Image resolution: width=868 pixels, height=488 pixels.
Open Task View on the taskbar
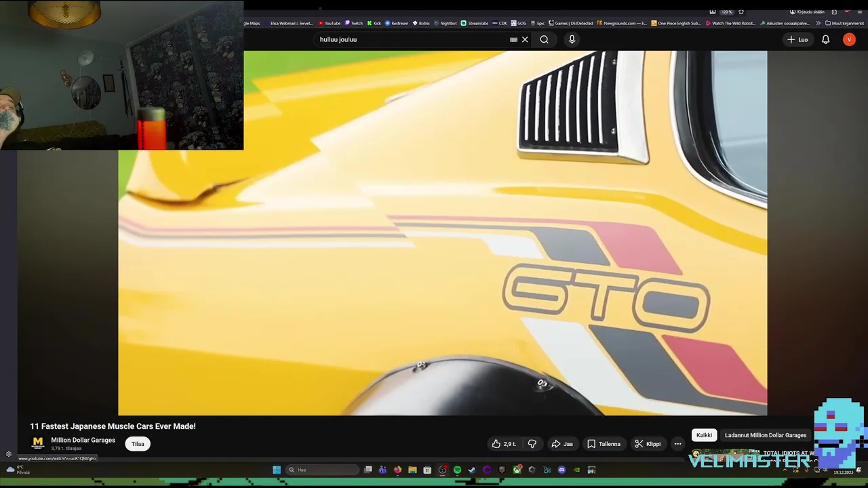click(x=368, y=470)
